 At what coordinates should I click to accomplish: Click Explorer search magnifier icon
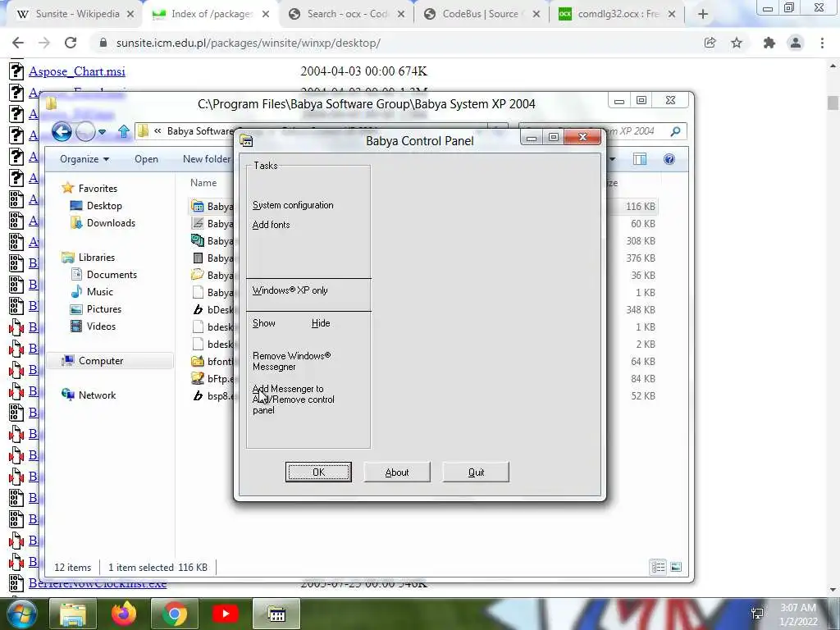click(676, 131)
